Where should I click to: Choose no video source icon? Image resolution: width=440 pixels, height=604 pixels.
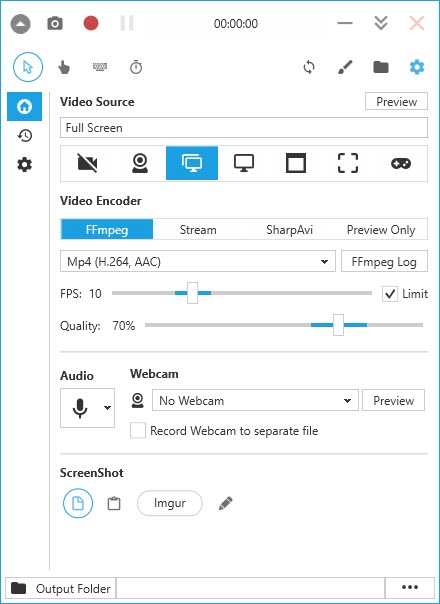point(87,163)
